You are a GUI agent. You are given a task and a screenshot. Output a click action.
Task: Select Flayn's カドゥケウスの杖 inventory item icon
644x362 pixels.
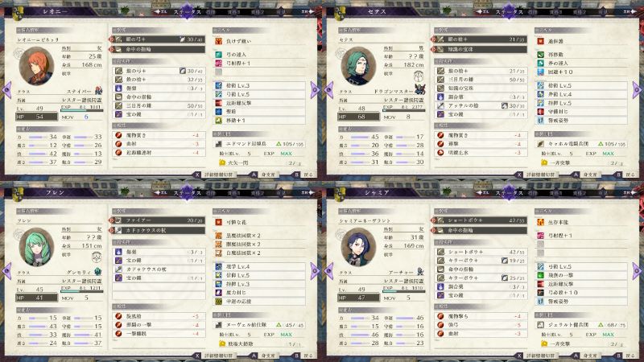(118, 269)
